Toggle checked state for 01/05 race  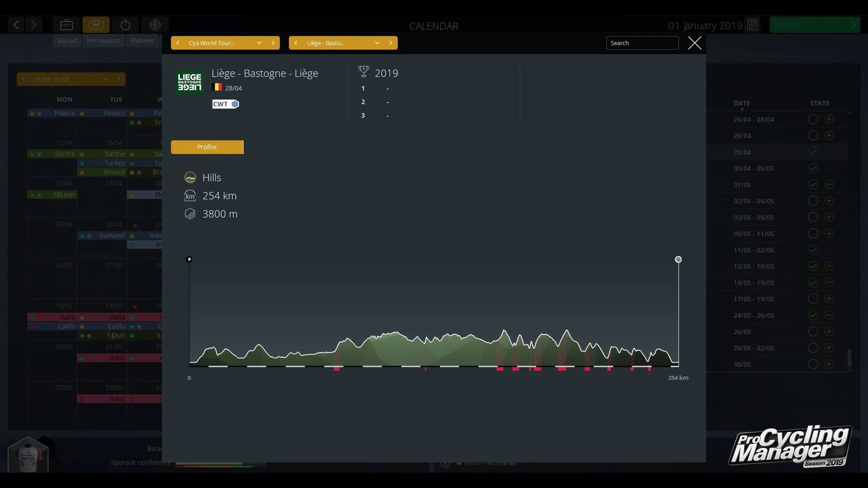click(x=813, y=184)
